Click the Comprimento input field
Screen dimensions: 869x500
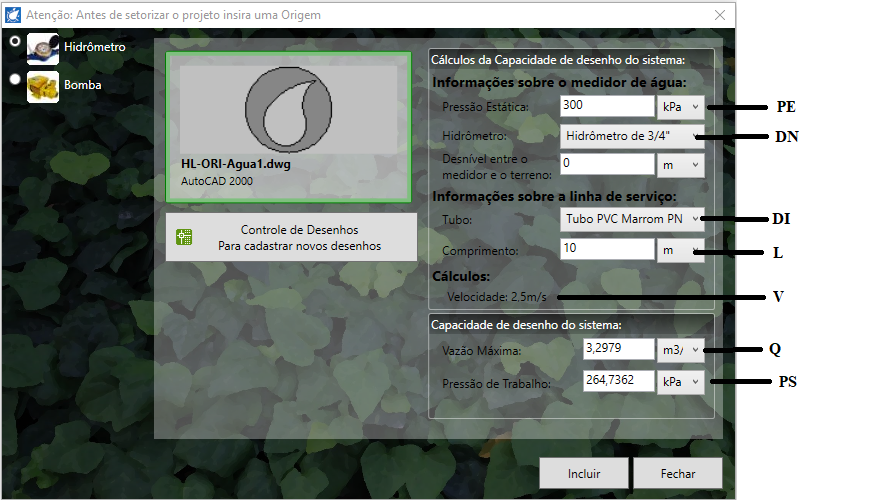[x=606, y=250]
